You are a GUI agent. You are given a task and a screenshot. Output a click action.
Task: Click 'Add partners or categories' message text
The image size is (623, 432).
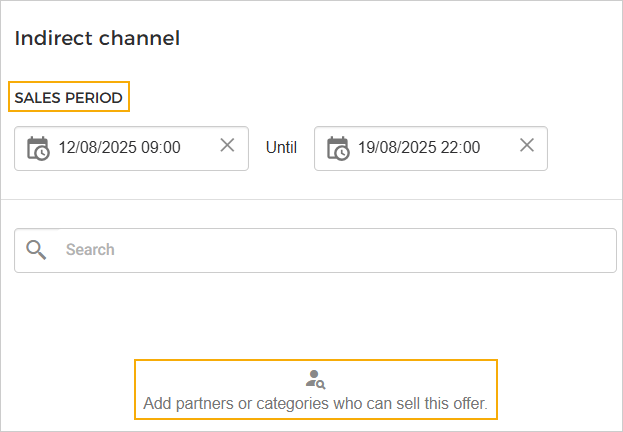coord(315,405)
